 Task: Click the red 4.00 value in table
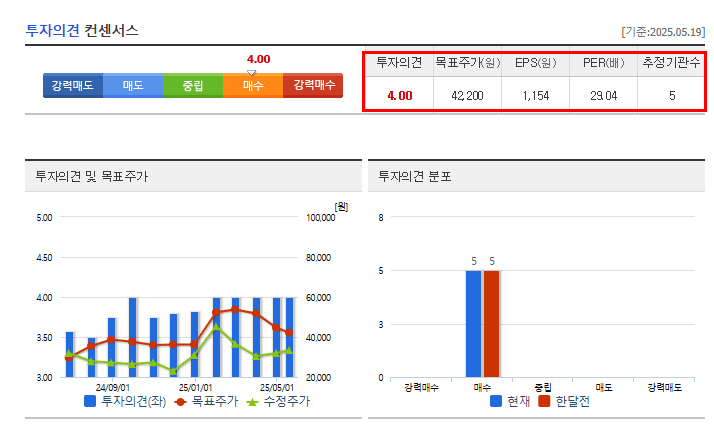point(399,96)
